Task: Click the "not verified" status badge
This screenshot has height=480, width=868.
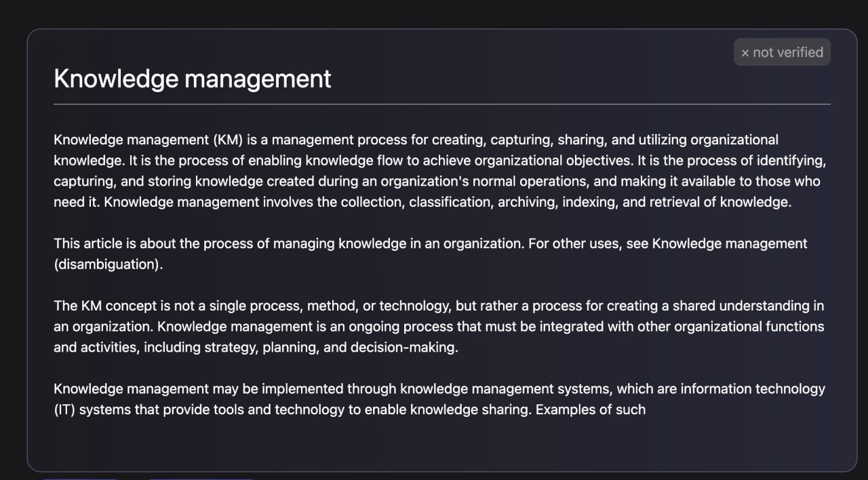Action: pos(782,52)
